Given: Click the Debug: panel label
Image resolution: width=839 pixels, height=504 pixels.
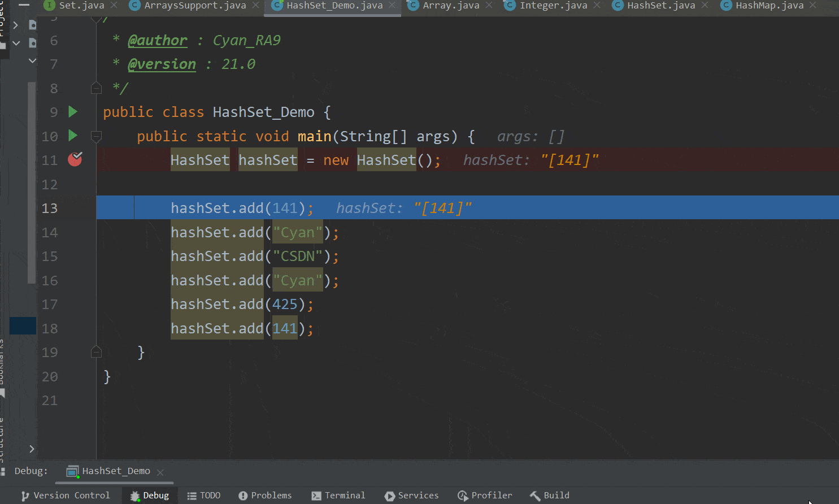Looking at the screenshot, I should (31, 471).
